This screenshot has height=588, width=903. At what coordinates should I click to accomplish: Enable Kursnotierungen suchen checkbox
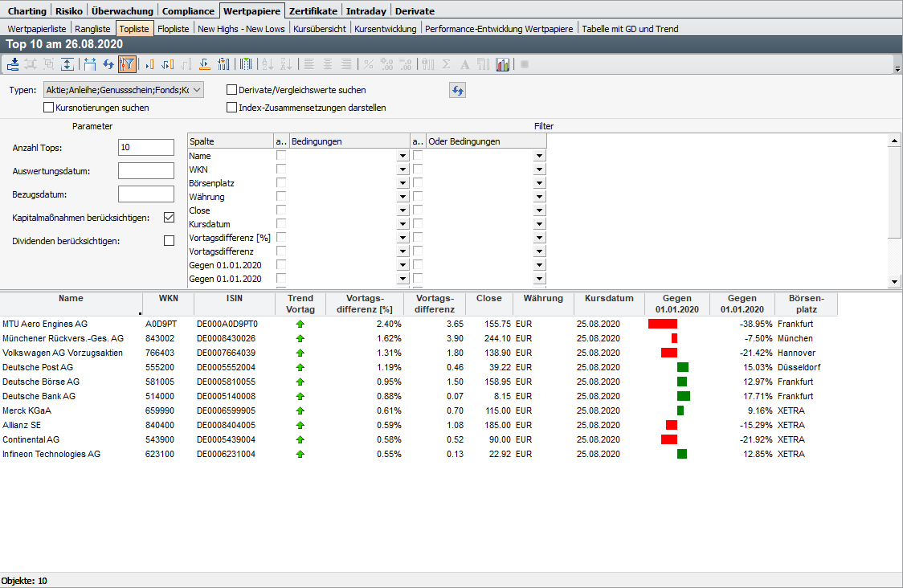point(49,107)
